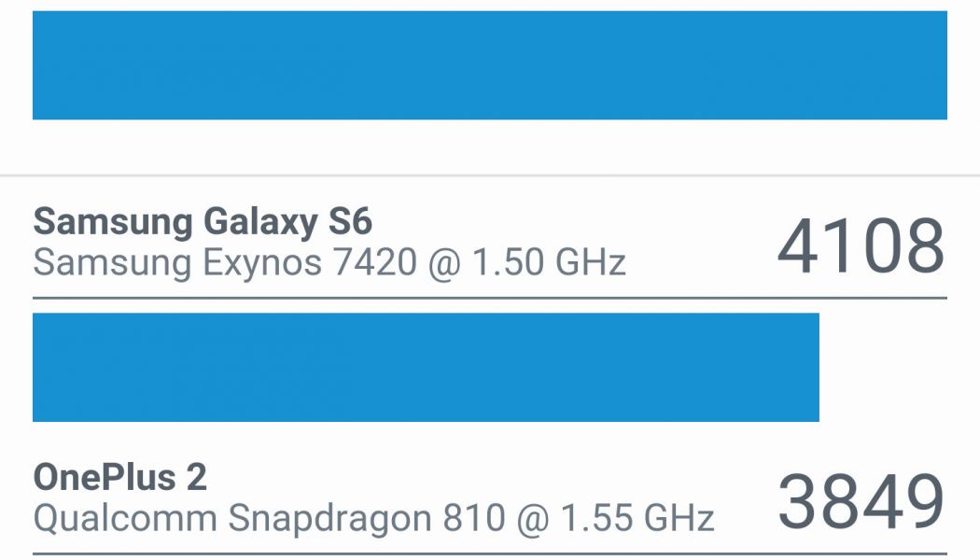Open the OnePlus 2 device name
The image size is (980, 560).
coord(119,478)
